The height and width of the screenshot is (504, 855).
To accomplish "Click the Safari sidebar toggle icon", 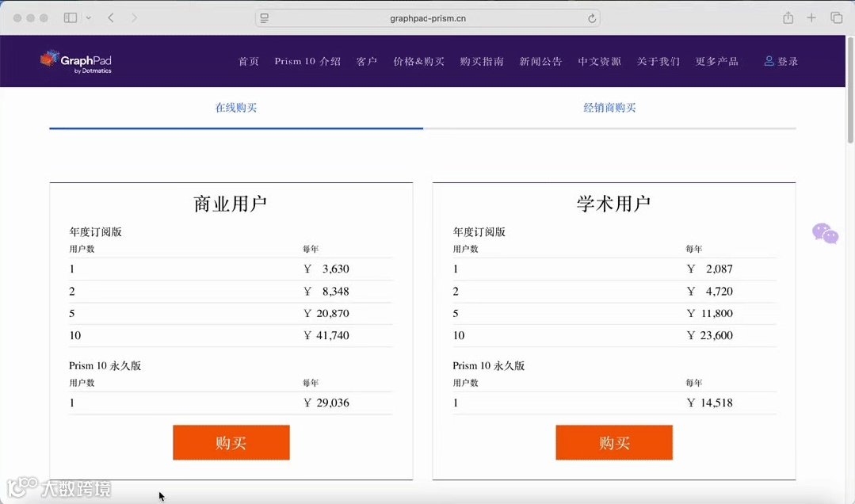I will (x=71, y=18).
